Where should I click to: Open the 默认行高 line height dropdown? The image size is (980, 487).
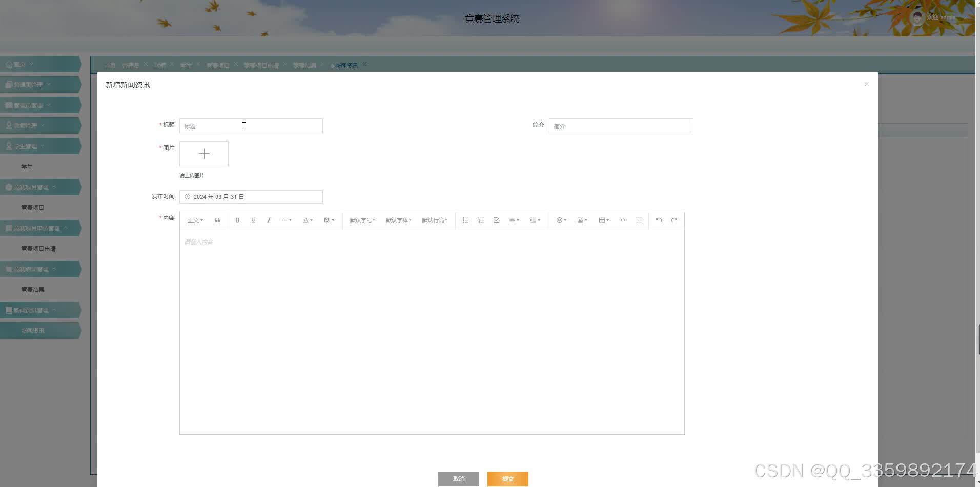click(x=435, y=220)
